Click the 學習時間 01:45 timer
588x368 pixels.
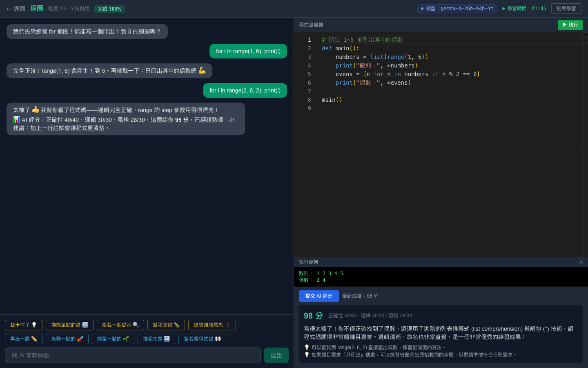[x=524, y=9]
